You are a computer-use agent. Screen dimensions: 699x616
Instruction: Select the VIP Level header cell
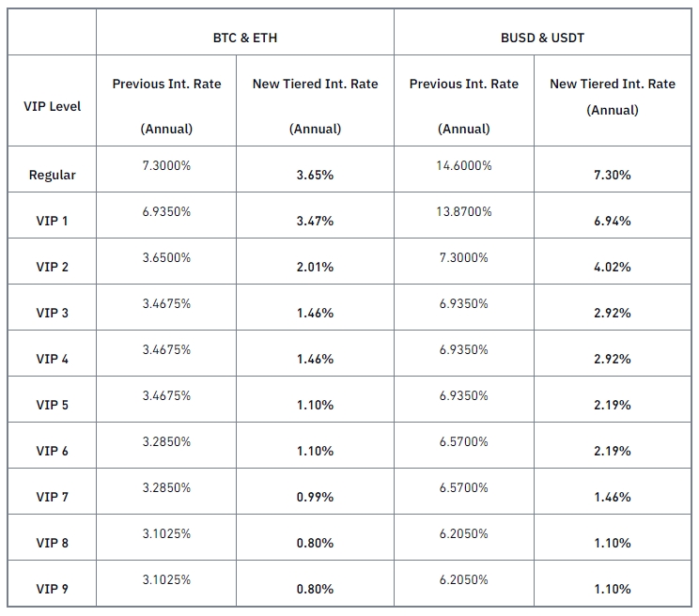[52, 106]
